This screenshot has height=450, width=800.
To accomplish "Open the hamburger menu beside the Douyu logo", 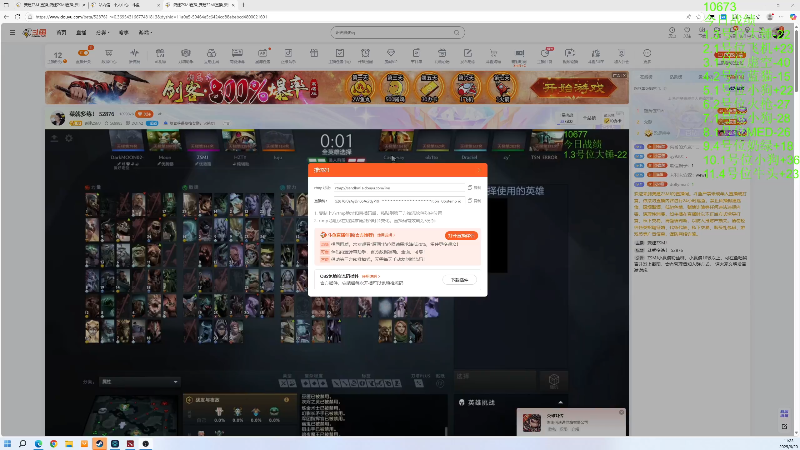I will [12, 32].
